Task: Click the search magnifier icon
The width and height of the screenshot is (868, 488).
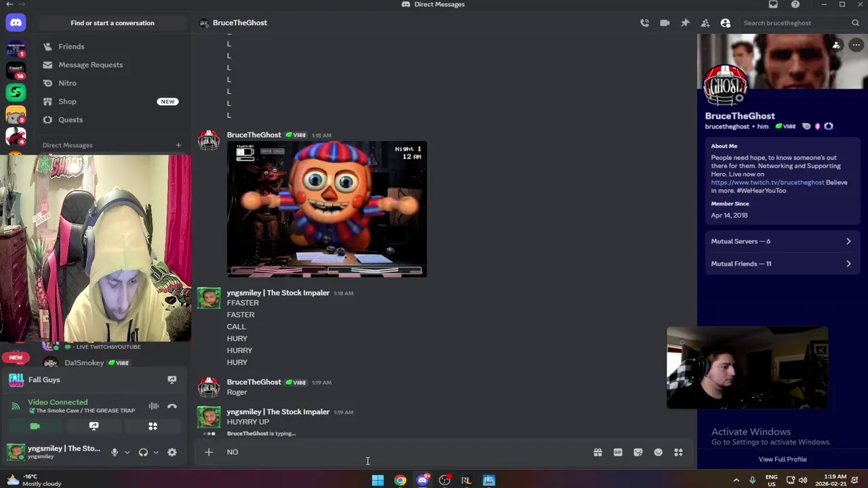Action: [x=855, y=23]
